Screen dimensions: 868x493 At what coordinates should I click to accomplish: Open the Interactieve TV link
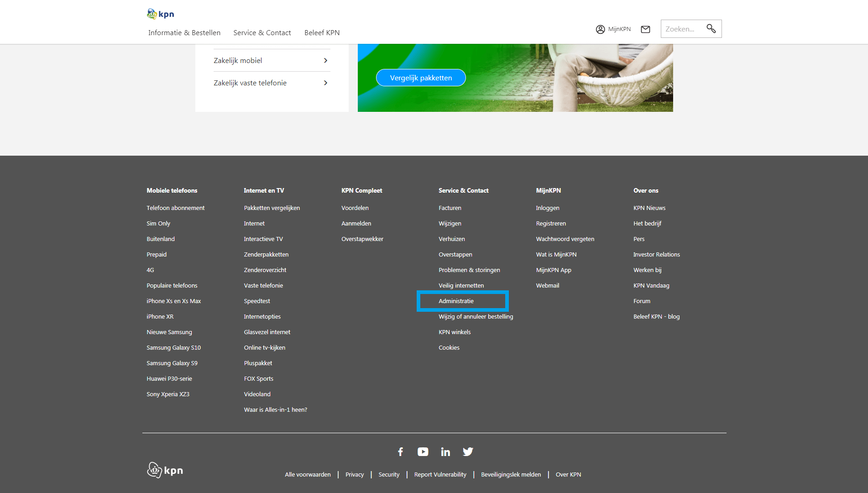263,239
